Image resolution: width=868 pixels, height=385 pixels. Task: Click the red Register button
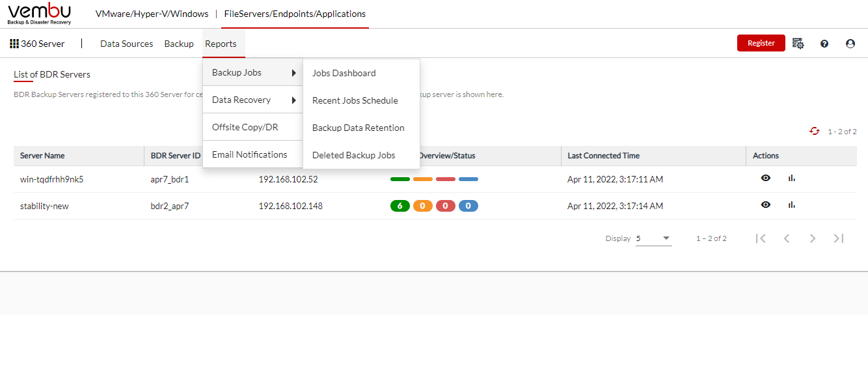coord(761,43)
